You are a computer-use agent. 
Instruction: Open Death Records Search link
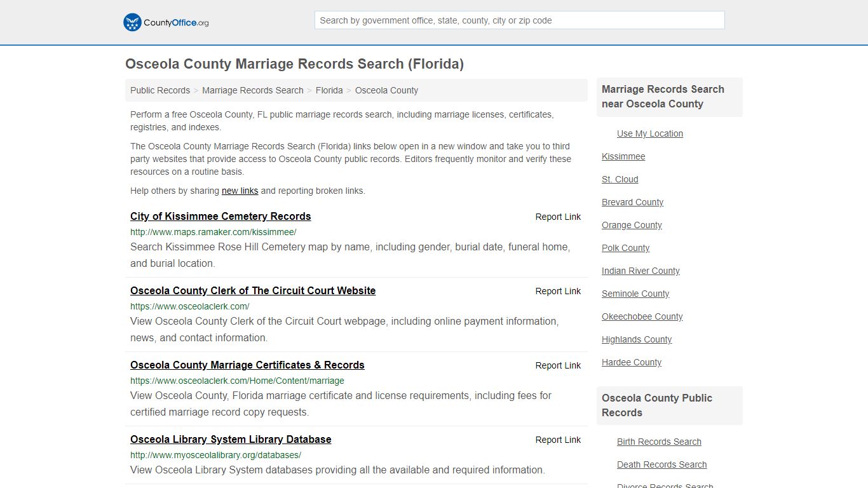(661, 464)
